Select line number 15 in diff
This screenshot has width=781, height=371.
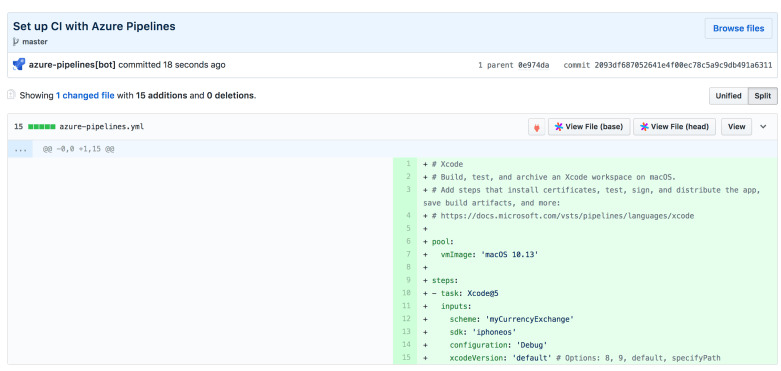click(x=405, y=358)
